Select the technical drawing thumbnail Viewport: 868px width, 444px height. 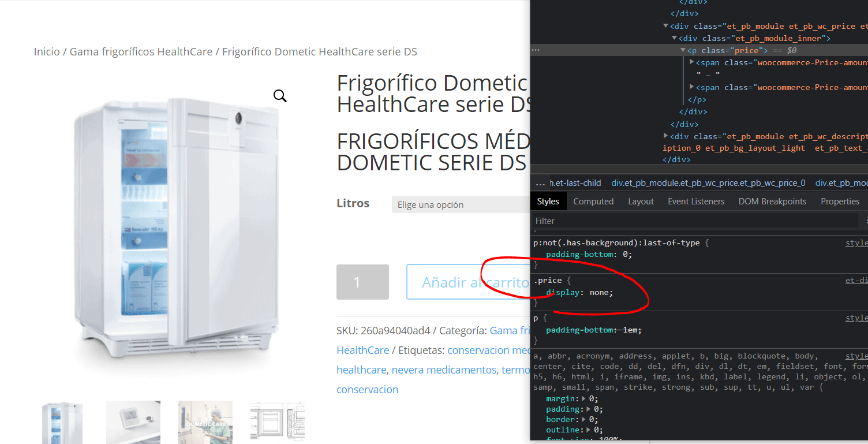[x=277, y=422]
